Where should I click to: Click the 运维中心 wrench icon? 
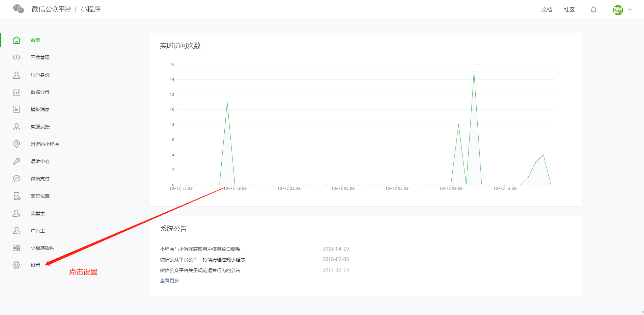17,161
